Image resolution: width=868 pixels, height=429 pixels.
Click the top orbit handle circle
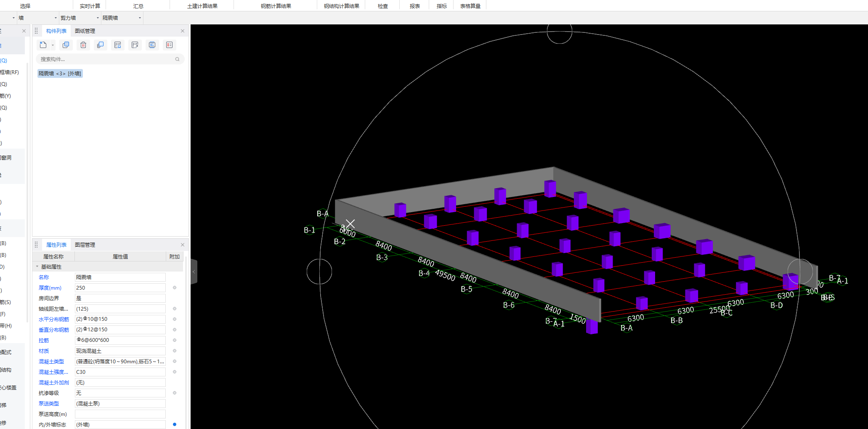tap(560, 31)
